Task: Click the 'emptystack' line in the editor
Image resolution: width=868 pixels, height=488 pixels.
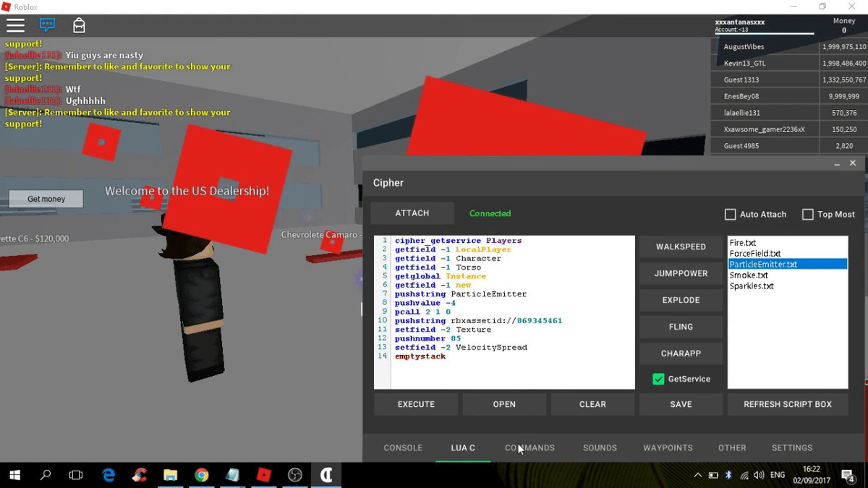Action: (420, 356)
